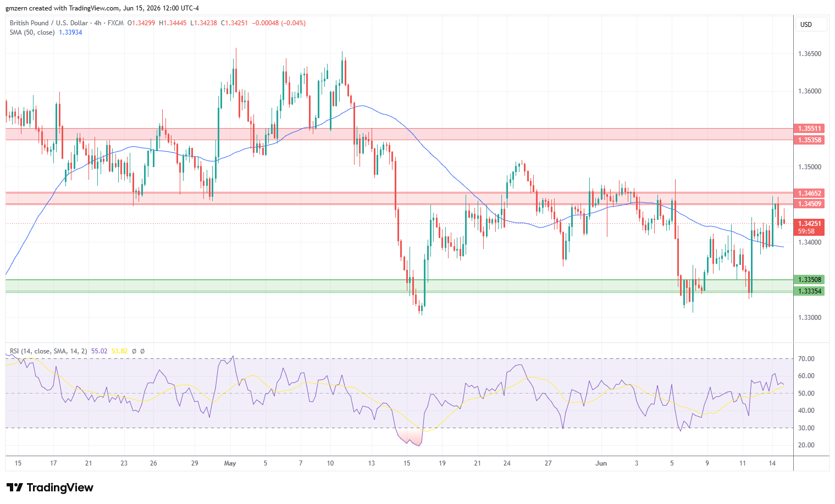Viewport: 835px width, 504px height.
Task: Click the open price O1.34299
Action: pos(141,23)
